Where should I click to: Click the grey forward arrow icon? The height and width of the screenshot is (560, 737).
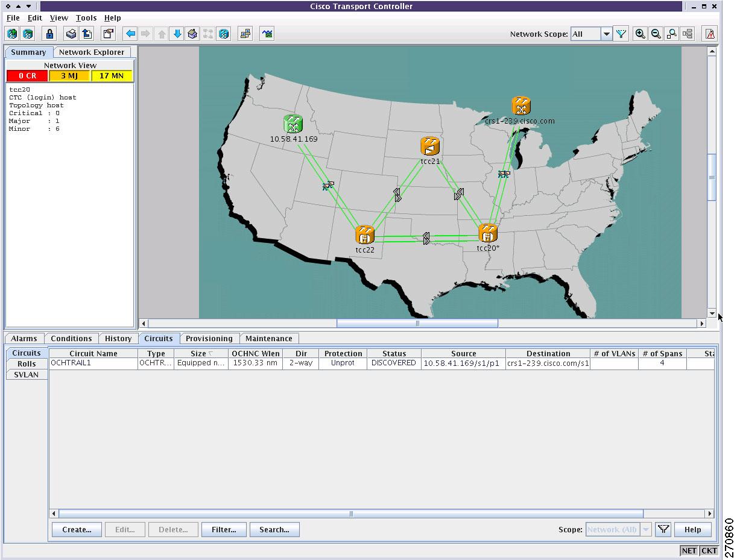coord(145,34)
